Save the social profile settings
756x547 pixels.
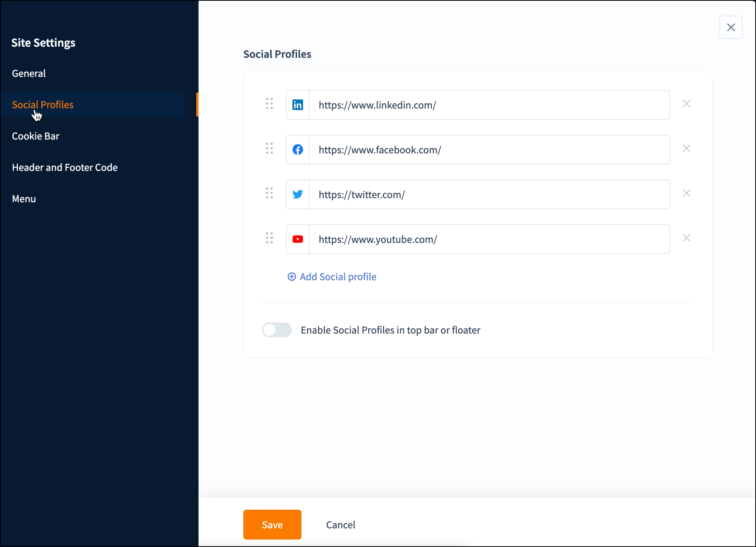(272, 525)
